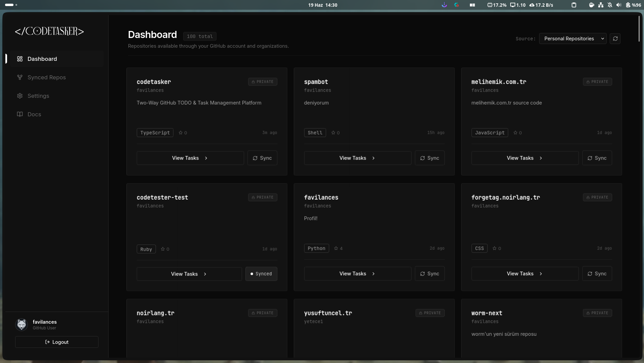This screenshot has height=363, width=644.
Task: Sync the spambot repository
Action: (430, 158)
